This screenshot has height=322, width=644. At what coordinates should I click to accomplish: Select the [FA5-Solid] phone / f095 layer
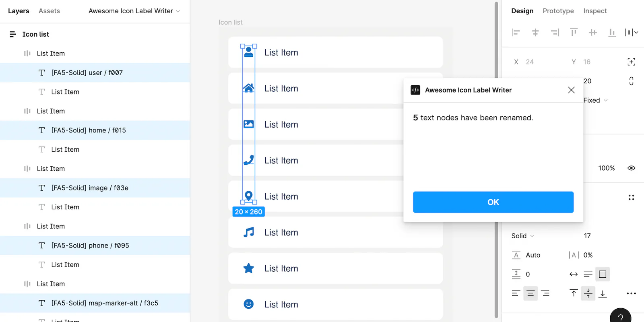coord(95,245)
